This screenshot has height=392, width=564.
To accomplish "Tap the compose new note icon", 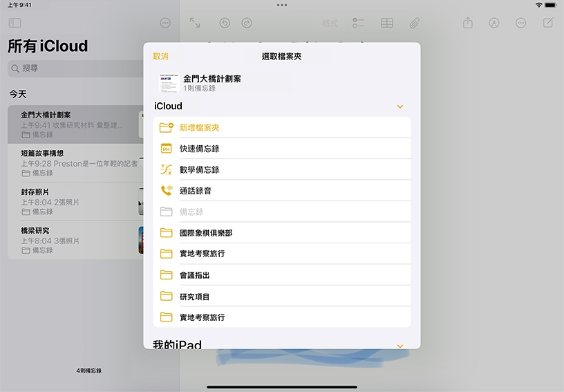I will click(548, 23).
